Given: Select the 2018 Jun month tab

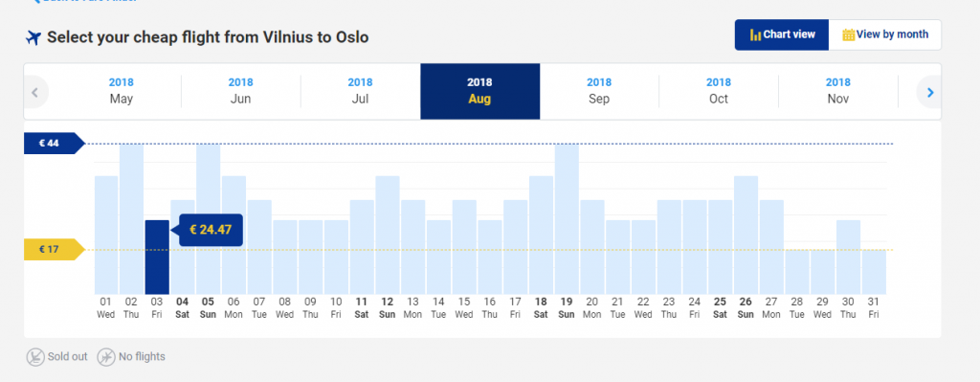Looking at the screenshot, I should tap(240, 91).
